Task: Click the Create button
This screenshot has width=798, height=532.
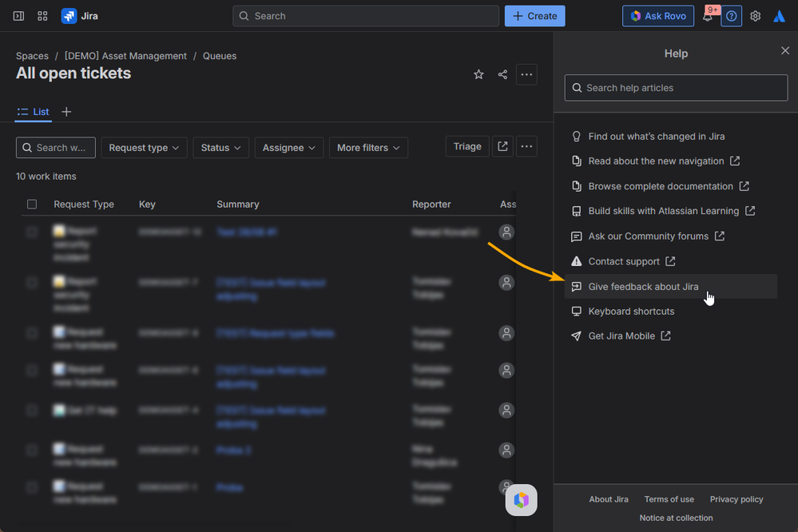Action: pyautogui.click(x=535, y=16)
